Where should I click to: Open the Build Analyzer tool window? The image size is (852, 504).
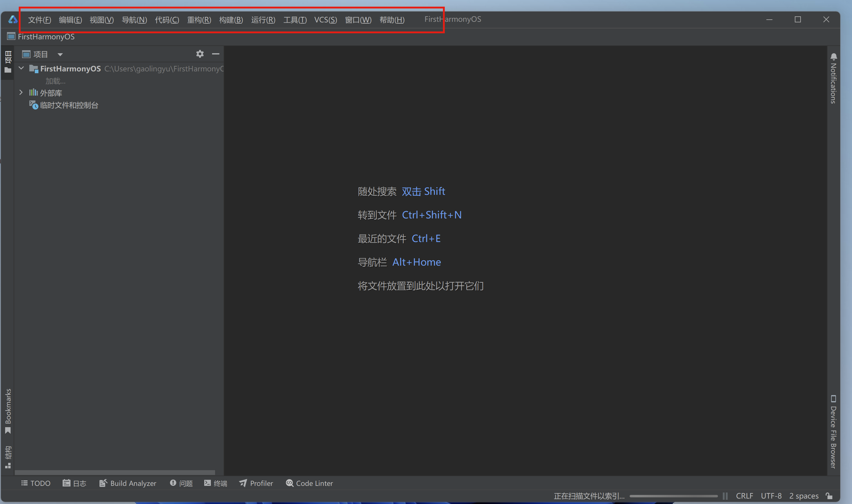coord(128,483)
